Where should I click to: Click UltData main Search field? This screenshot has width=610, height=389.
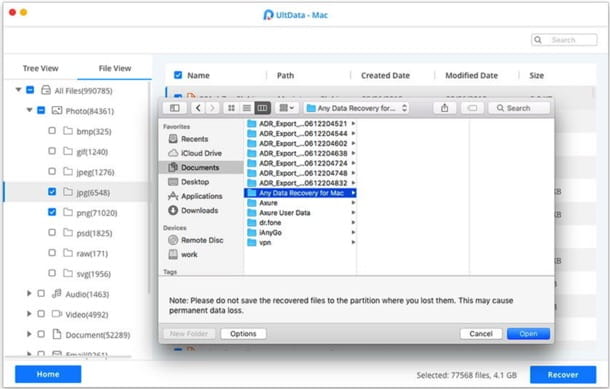(x=564, y=40)
